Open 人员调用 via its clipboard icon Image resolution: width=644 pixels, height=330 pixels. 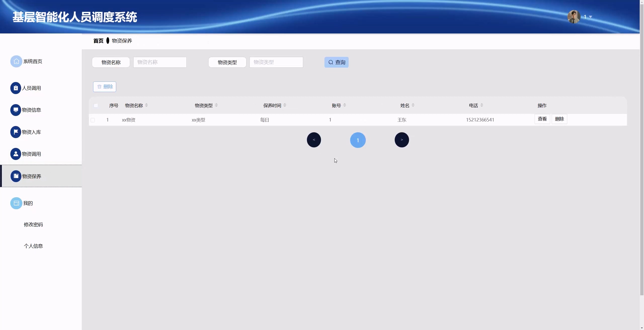point(16,88)
